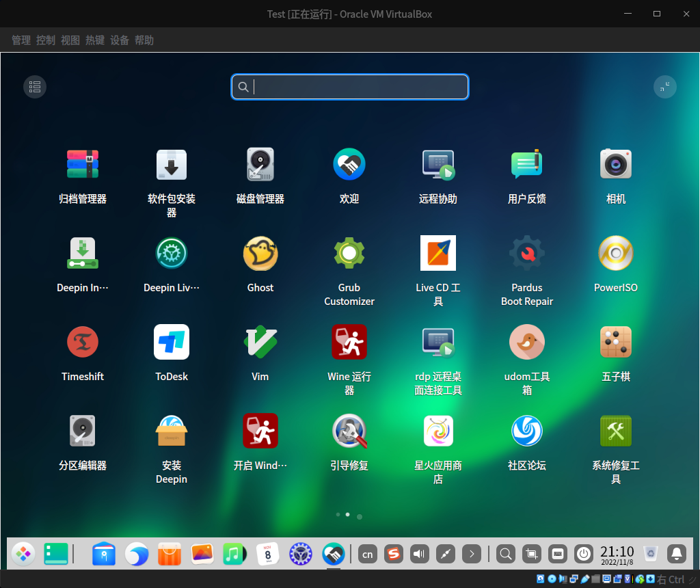The width and height of the screenshot is (700, 588).
Task: Click the 21:10 clock in dock
Action: point(617,555)
